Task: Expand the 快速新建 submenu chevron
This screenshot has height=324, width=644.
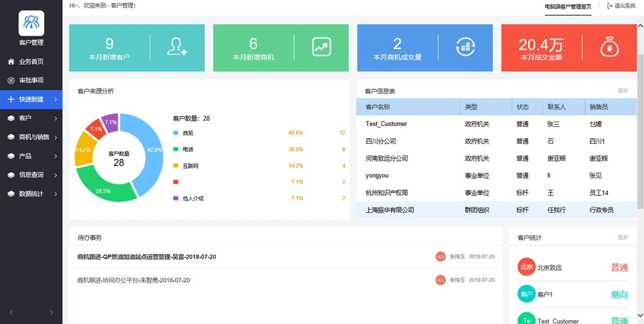Action: tap(56, 100)
